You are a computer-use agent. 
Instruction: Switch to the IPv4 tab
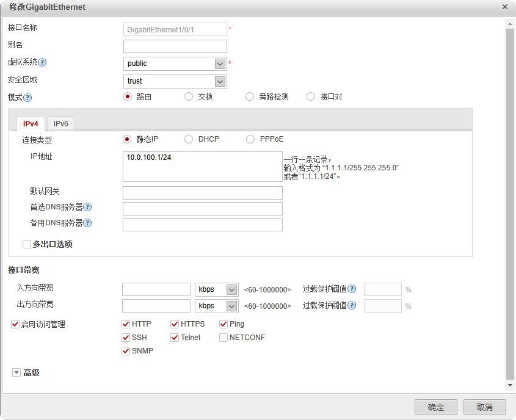click(x=31, y=123)
